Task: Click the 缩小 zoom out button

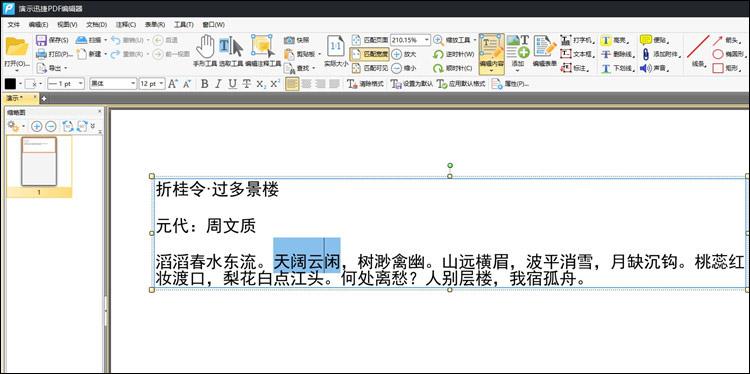Action: [x=404, y=68]
